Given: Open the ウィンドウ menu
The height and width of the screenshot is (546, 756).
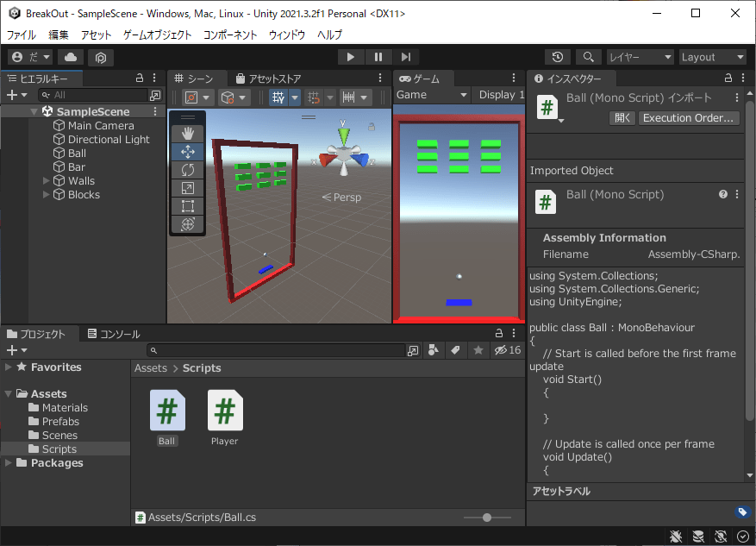Looking at the screenshot, I should 287,35.
